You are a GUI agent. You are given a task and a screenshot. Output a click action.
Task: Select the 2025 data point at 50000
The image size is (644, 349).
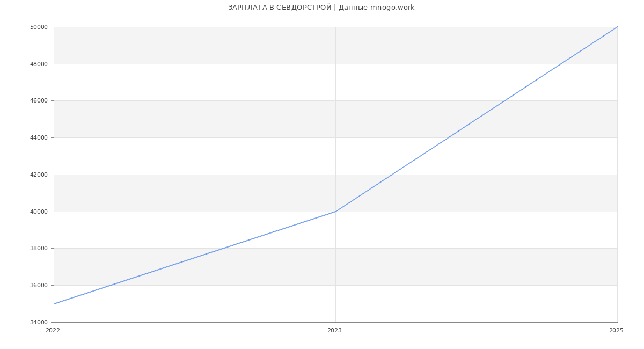pyautogui.click(x=617, y=27)
